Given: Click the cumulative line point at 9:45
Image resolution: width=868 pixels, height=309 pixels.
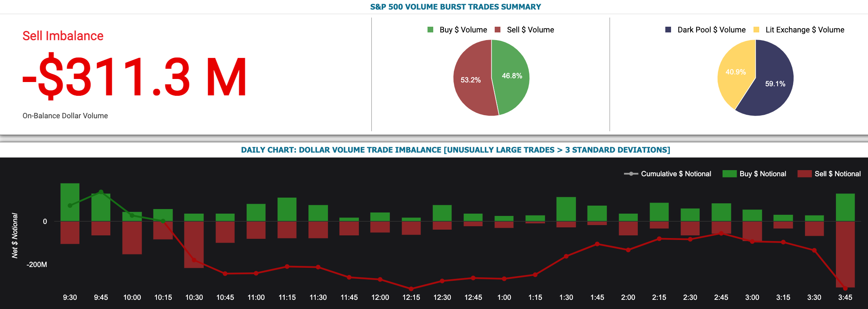Looking at the screenshot, I should [101, 192].
